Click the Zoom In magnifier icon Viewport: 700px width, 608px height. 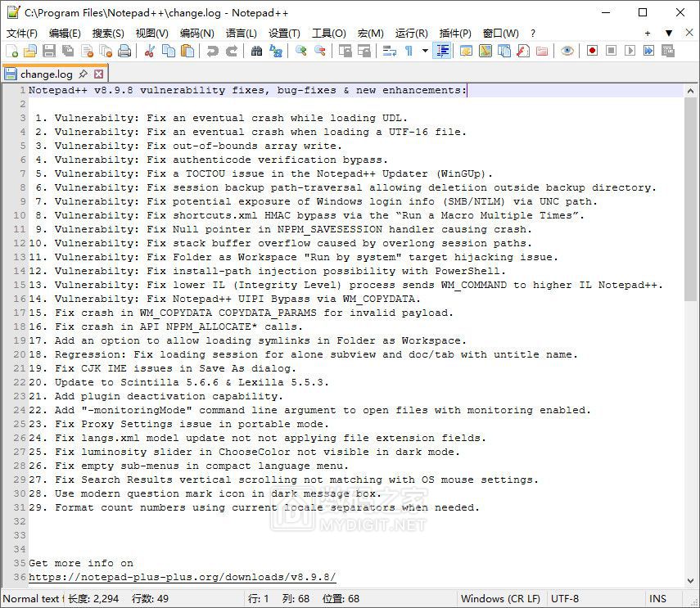300,51
